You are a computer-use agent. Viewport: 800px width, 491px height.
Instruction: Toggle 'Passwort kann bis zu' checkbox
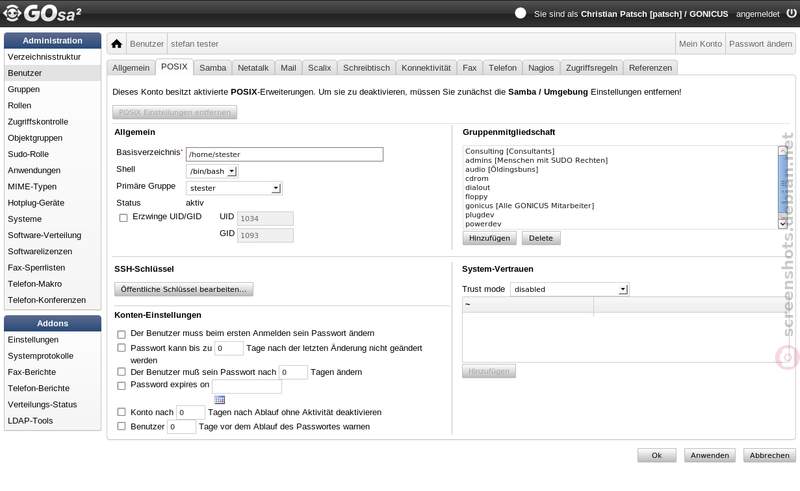121,348
